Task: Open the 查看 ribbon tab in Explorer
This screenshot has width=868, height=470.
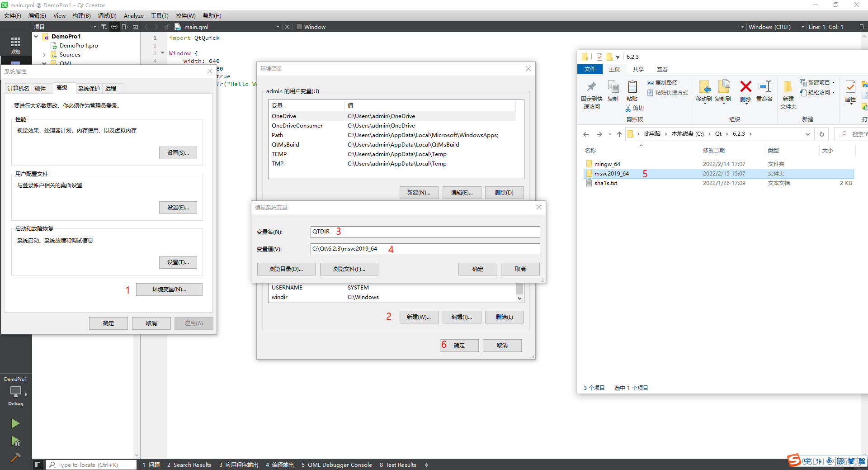Action: tap(662, 69)
